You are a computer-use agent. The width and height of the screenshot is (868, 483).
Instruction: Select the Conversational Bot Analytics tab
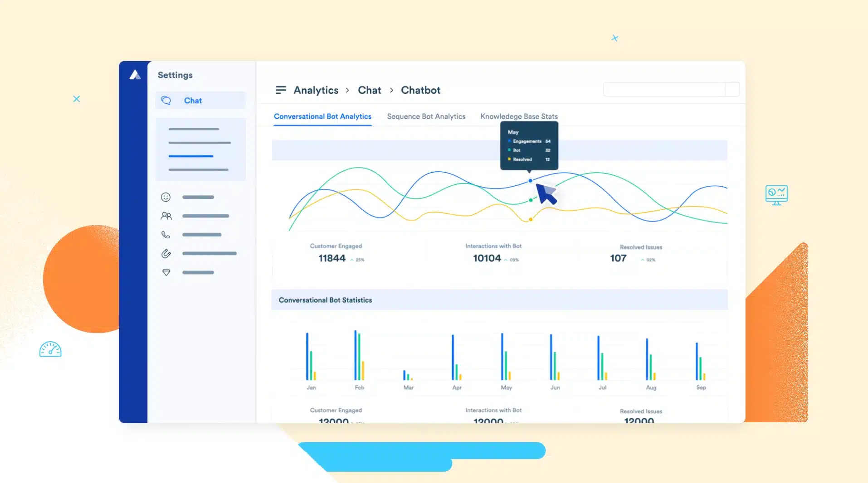[322, 116]
